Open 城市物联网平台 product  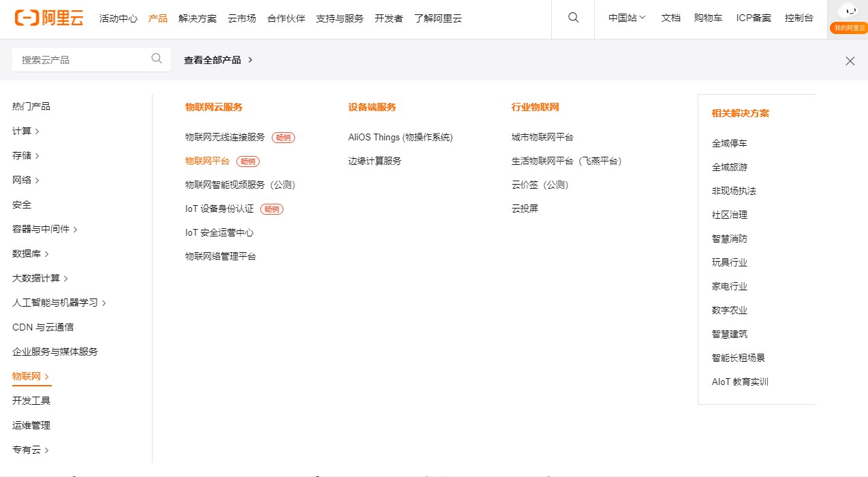(x=542, y=137)
